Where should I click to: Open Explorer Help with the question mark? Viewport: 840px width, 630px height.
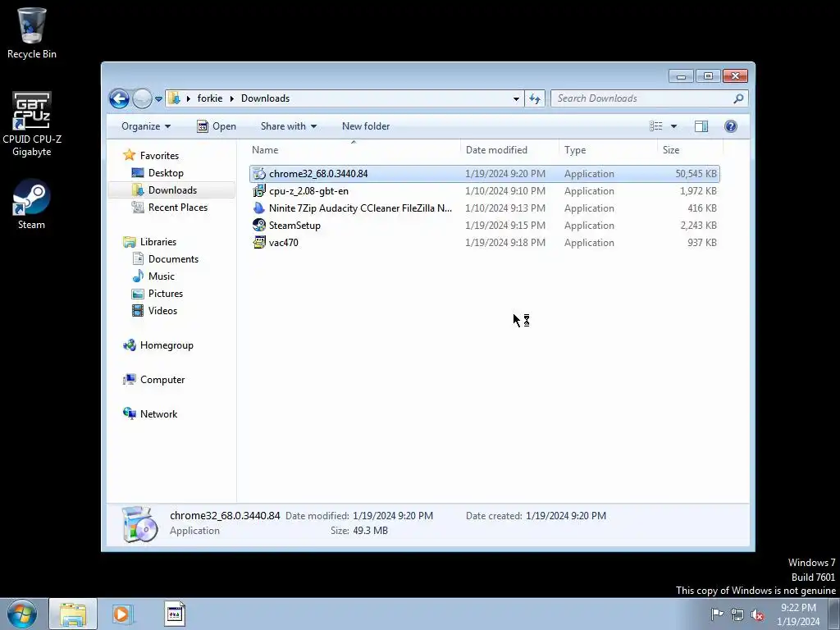coord(731,126)
